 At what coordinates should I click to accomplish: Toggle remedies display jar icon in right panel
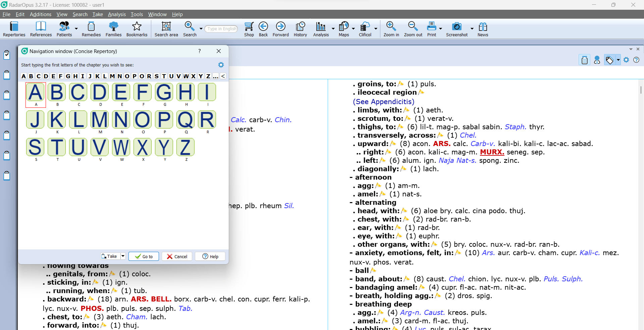[585, 60]
